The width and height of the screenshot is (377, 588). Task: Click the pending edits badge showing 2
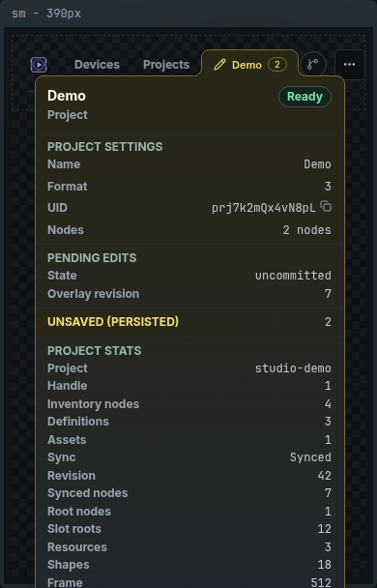coord(276,65)
